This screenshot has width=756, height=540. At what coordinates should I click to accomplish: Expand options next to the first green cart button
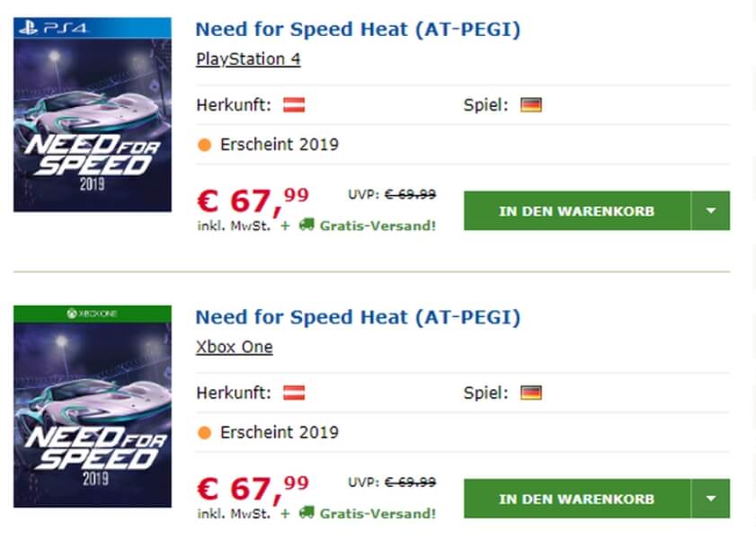pos(710,209)
